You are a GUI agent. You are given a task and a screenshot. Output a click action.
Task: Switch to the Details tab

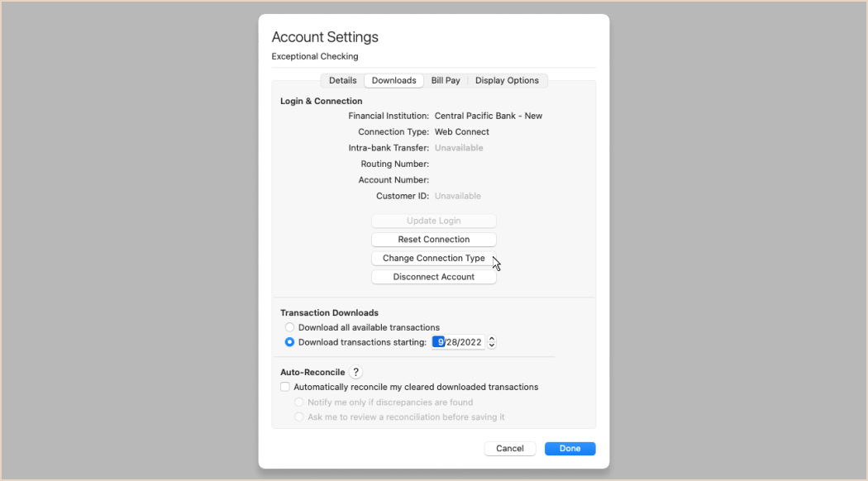[343, 80]
